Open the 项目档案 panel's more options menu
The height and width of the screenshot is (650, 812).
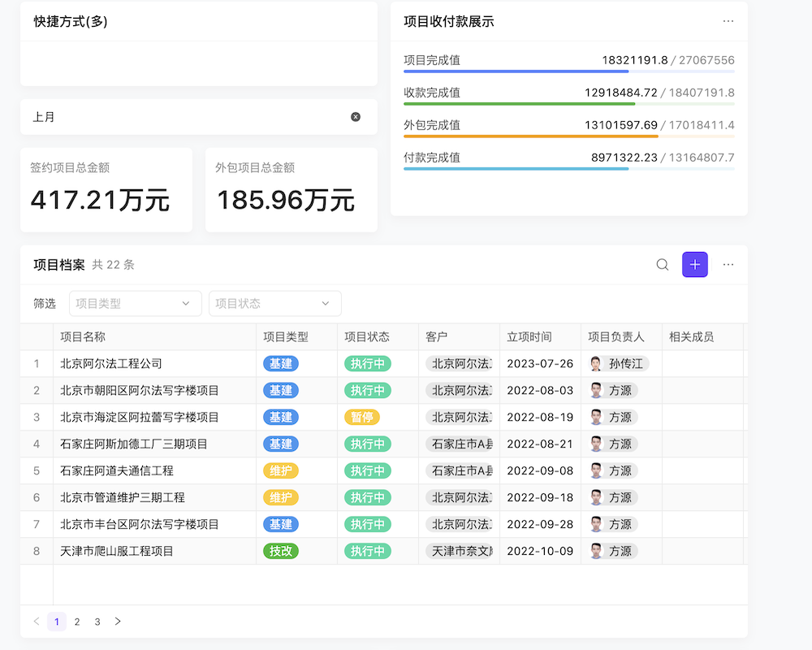click(x=728, y=264)
